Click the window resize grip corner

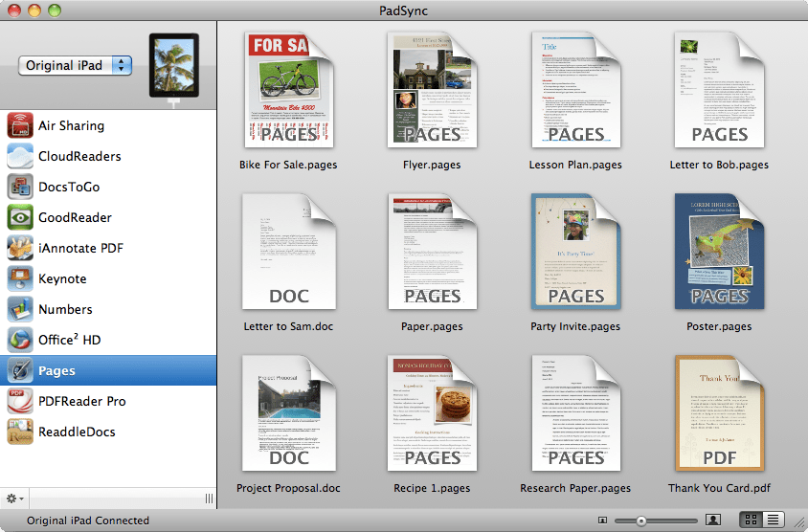click(799, 523)
